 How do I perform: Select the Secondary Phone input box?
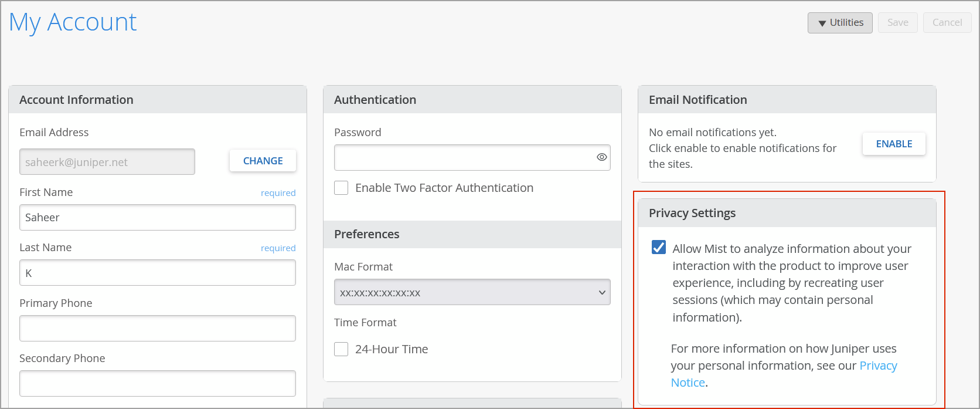(x=157, y=384)
